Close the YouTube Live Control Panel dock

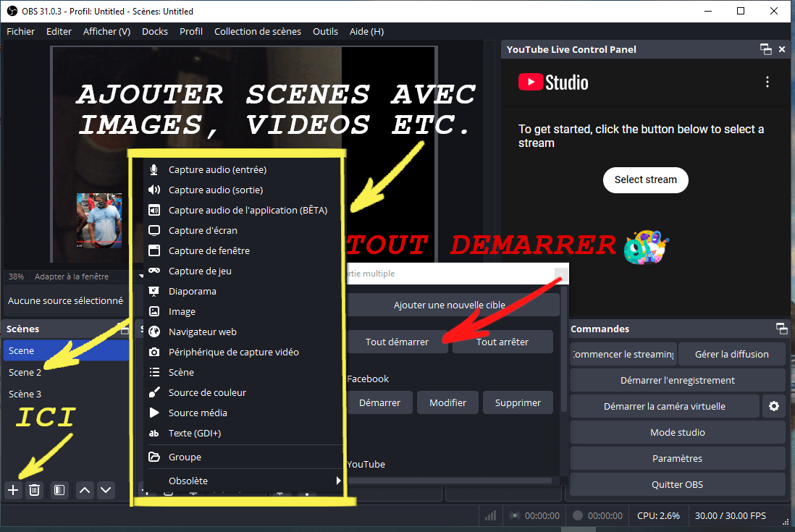782,49
